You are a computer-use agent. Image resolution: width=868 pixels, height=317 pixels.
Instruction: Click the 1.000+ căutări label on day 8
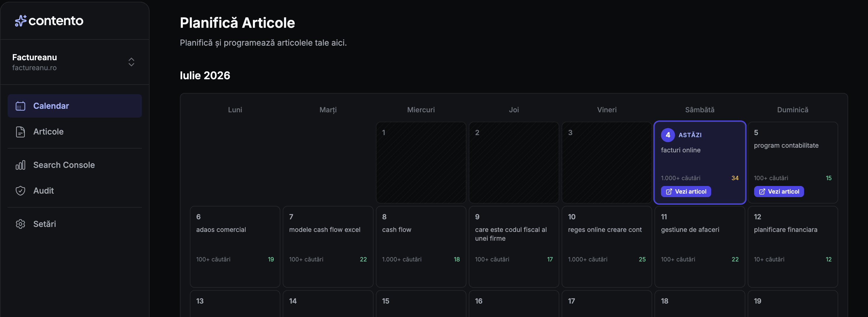[402, 259]
